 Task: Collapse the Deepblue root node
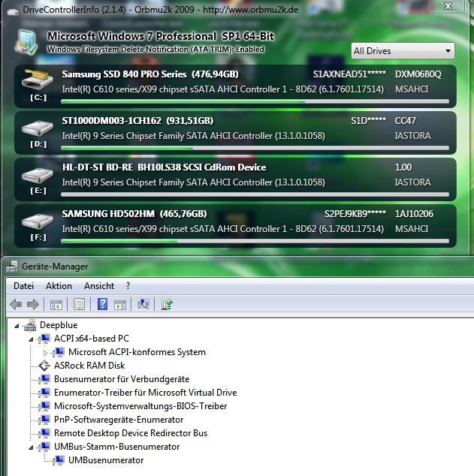17,326
